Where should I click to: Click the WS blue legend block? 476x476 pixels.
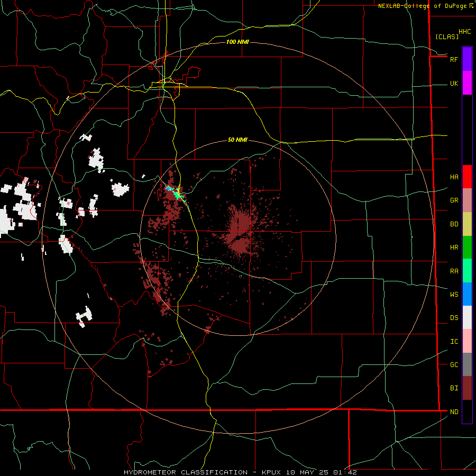click(467, 294)
